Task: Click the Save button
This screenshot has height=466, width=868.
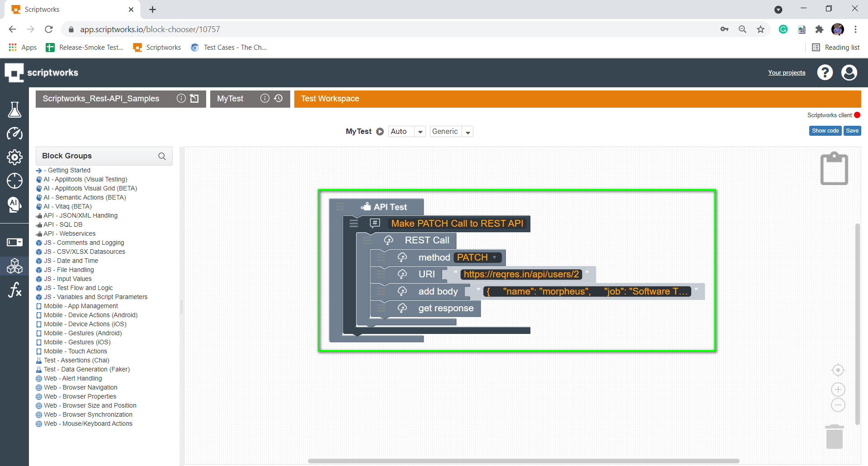Action: point(852,130)
